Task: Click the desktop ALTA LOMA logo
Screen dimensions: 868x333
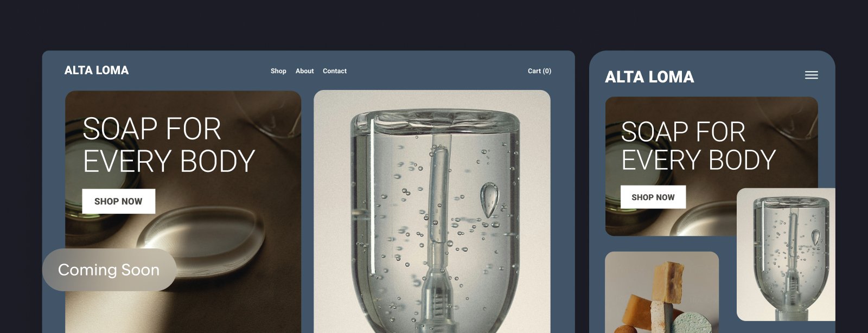Action: click(97, 71)
